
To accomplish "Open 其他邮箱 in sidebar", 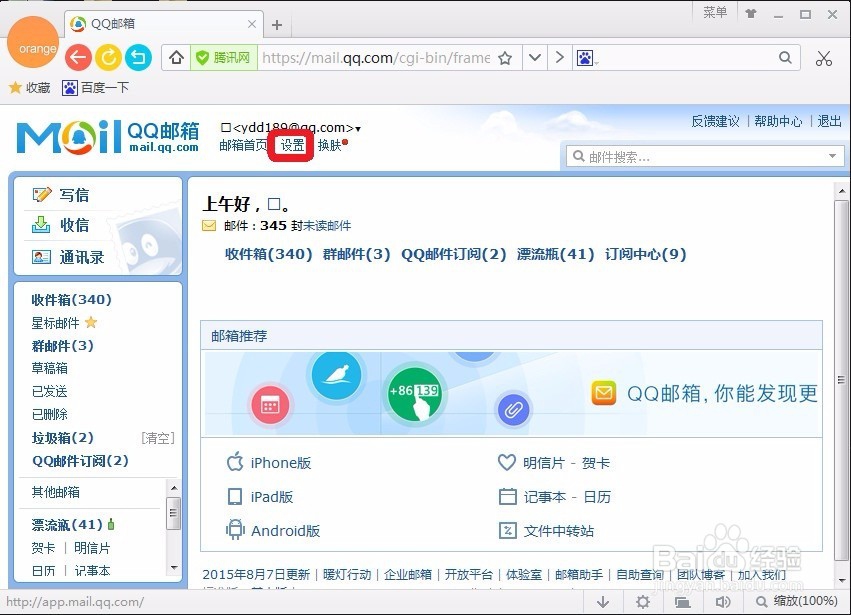I will (55, 492).
